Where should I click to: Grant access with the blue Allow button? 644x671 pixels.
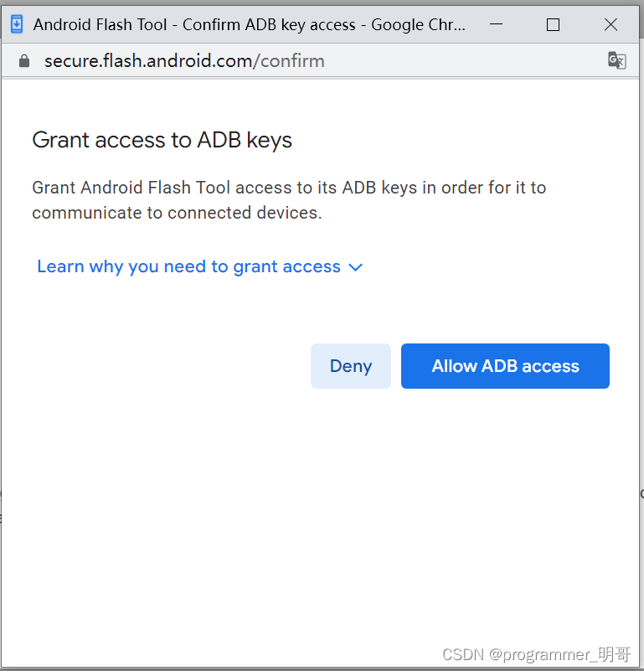[x=505, y=366]
